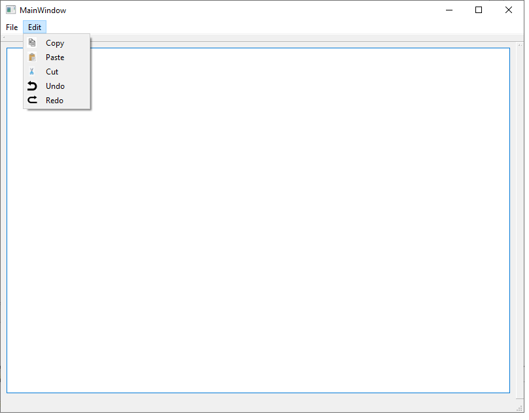This screenshot has width=529, height=420.
Task: Click the Undo curved arrow icon
Action: [x=32, y=86]
